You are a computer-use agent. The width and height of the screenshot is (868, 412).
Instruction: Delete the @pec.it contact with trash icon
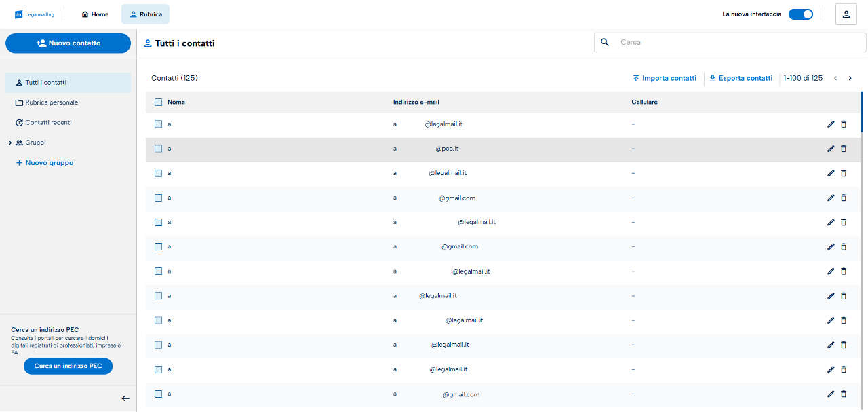[x=844, y=149]
